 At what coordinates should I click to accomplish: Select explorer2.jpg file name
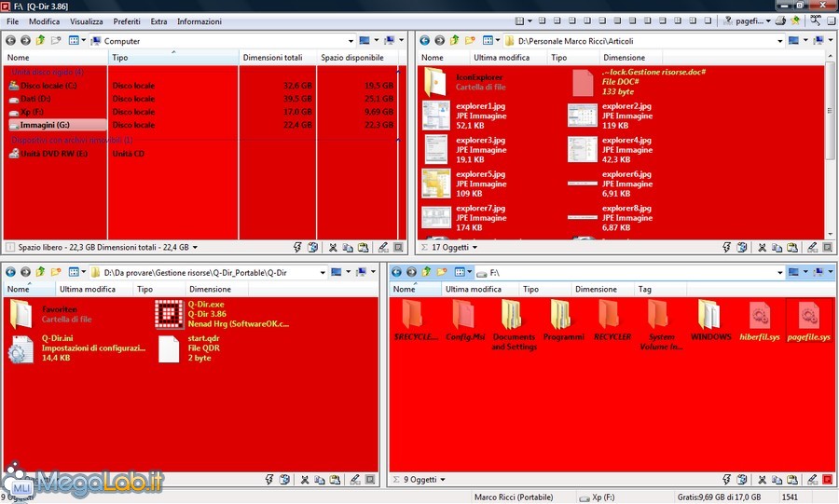[x=626, y=106]
